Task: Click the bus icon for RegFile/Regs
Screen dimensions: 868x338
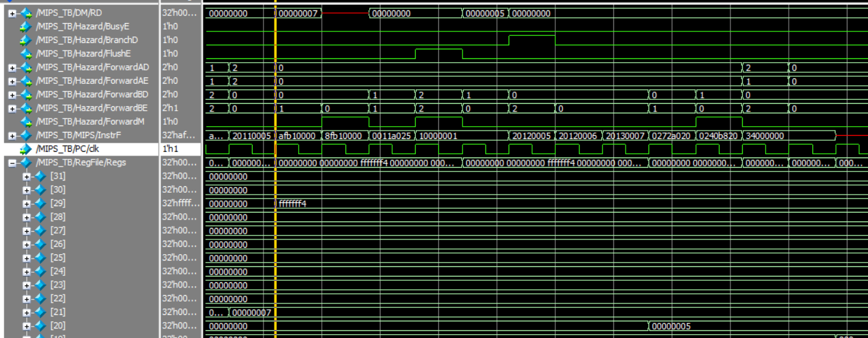Action: pyautogui.click(x=26, y=163)
